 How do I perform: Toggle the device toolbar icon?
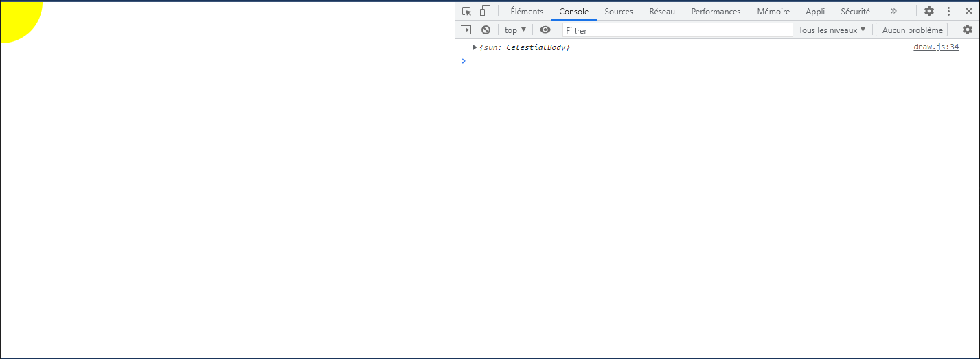point(485,11)
